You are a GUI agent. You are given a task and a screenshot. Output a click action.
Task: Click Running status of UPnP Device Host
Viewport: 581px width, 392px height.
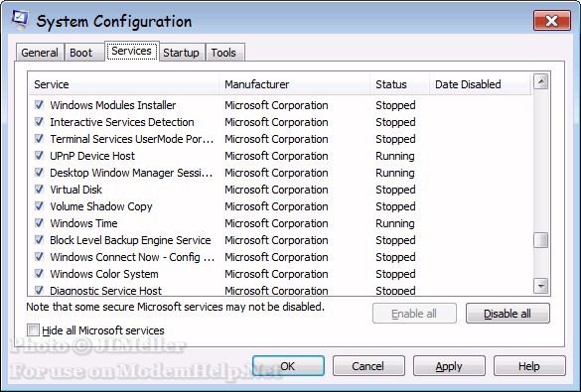click(395, 156)
